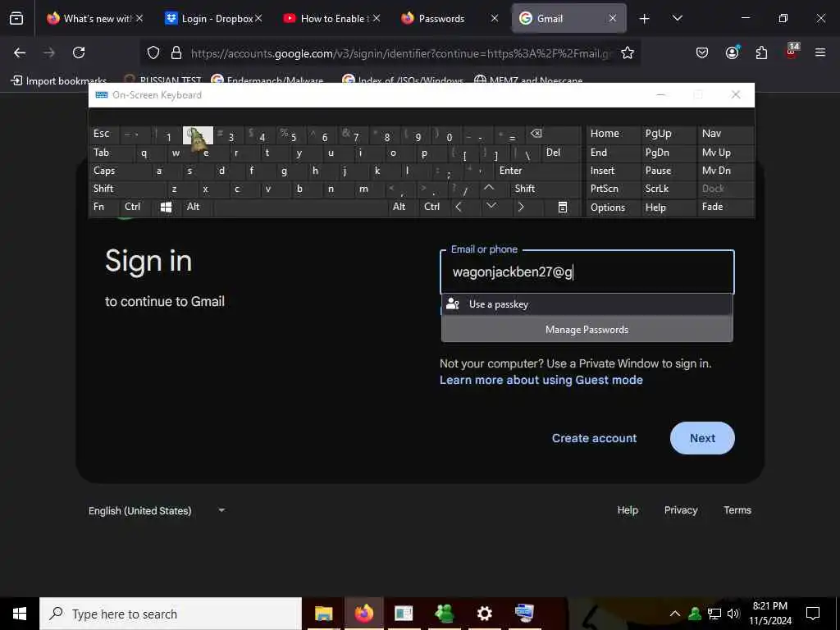Viewport: 840px width, 630px height.
Task: Click the PrtScn key on On-Screen Keyboard
Action: [x=614, y=189]
